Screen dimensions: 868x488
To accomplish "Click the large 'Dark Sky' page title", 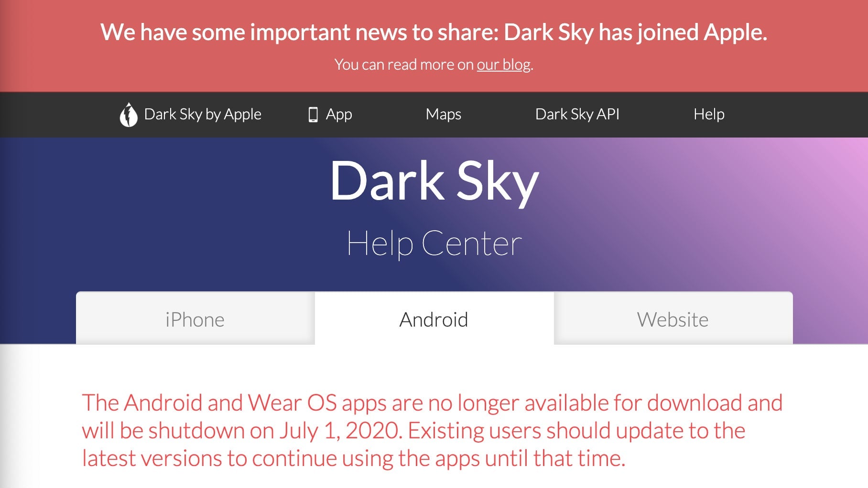I will pyautogui.click(x=434, y=181).
